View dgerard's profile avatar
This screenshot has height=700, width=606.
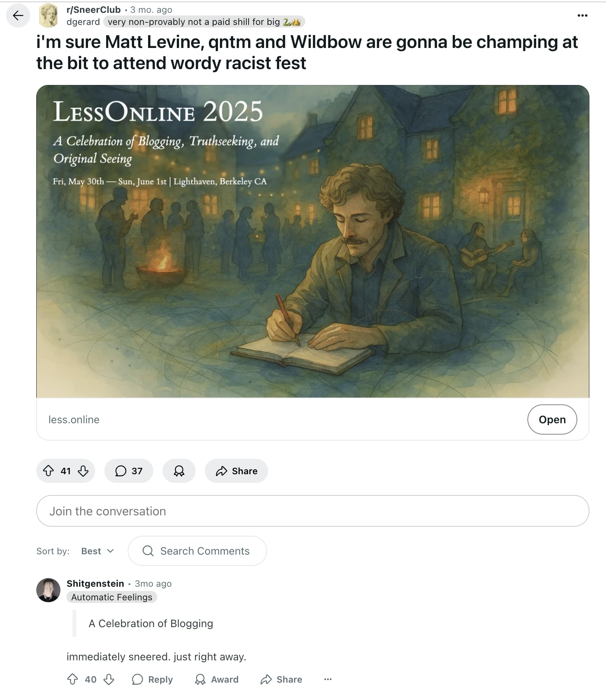pos(49,15)
